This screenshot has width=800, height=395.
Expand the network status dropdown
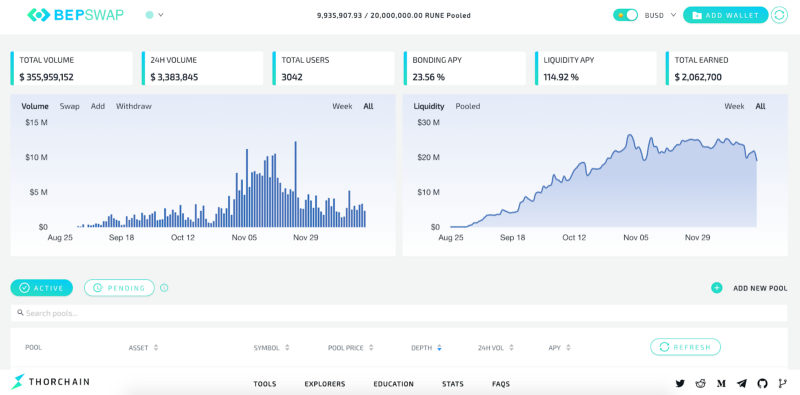click(x=155, y=15)
